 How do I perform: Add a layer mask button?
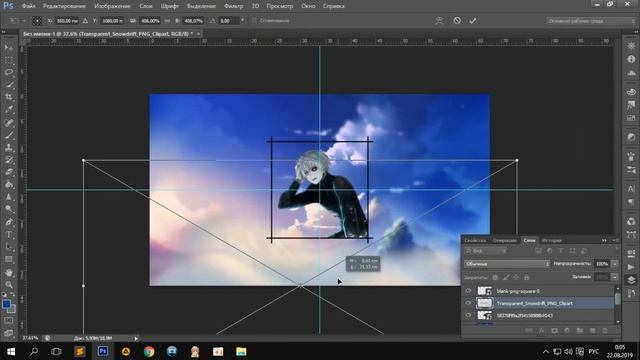[554, 331]
